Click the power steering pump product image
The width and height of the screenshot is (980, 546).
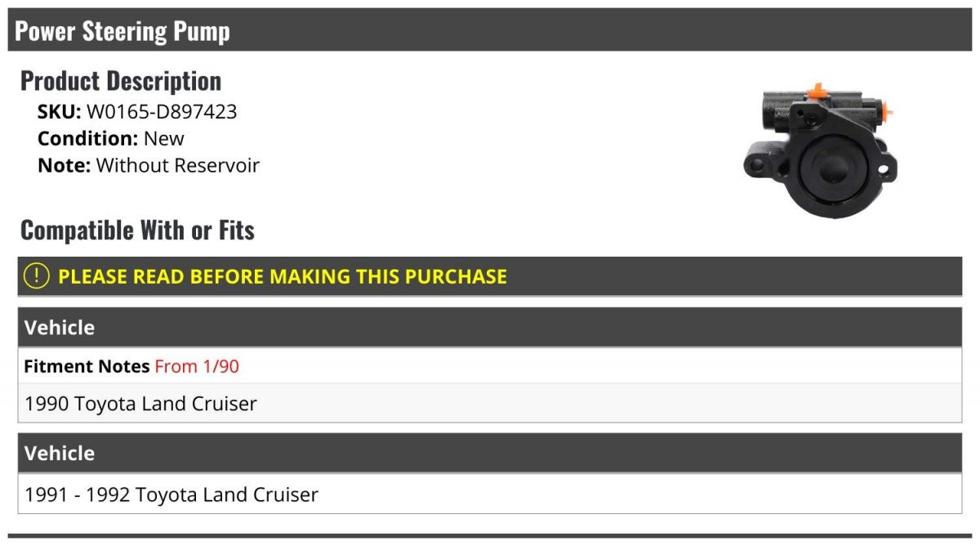point(817,150)
